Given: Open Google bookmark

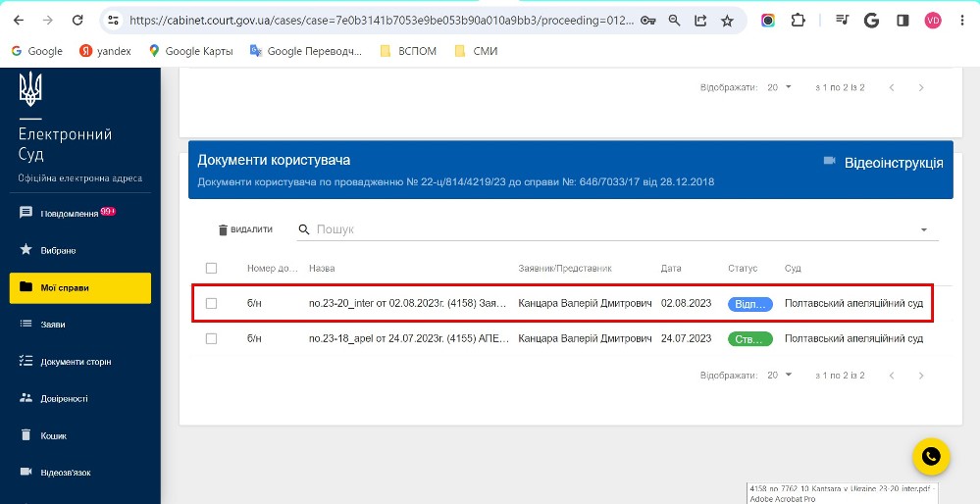Looking at the screenshot, I should tap(37, 51).
